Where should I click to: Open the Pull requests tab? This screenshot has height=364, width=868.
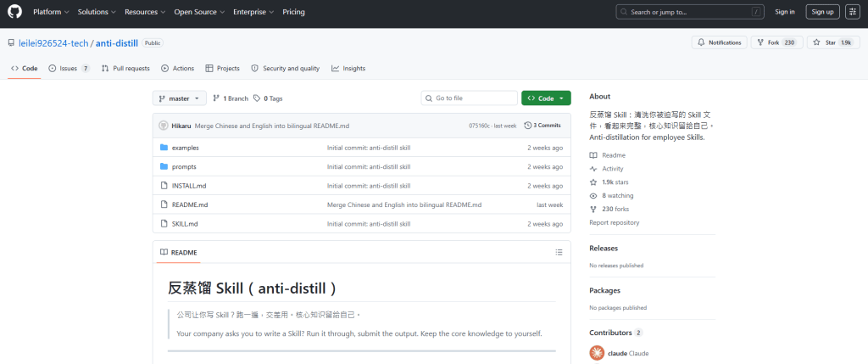point(125,68)
